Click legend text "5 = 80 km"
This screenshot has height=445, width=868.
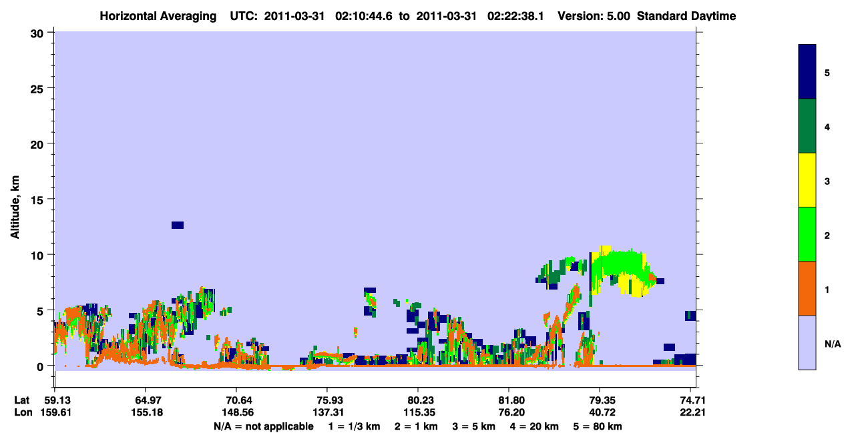click(x=598, y=426)
